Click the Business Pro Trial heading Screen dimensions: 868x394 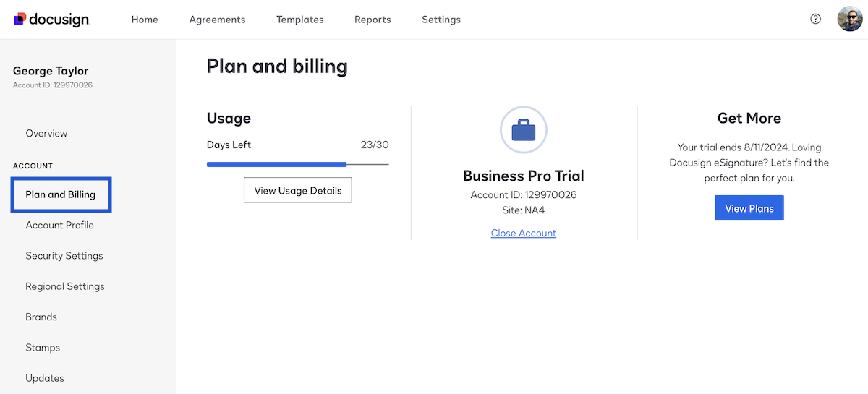(524, 176)
